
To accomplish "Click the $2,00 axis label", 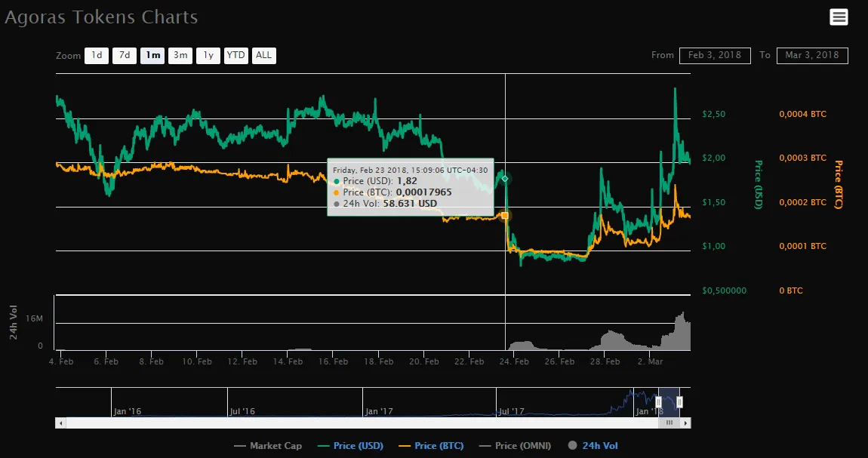I will (713, 158).
